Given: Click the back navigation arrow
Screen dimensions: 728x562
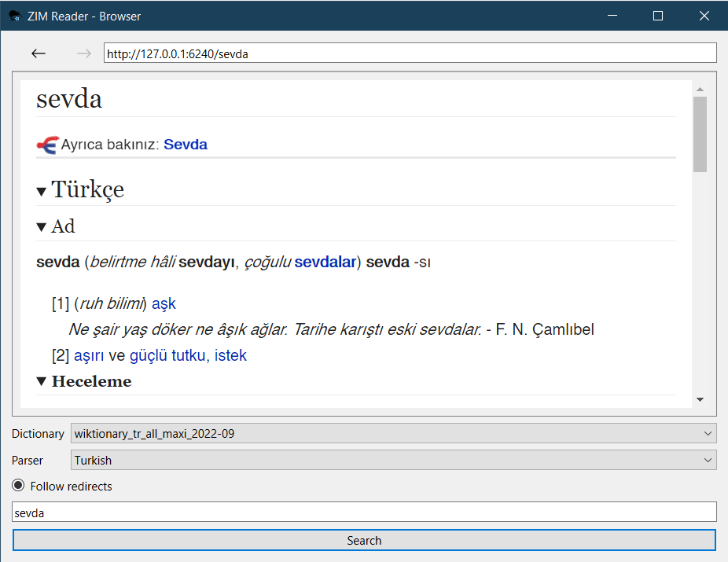Looking at the screenshot, I should pyautogui.click(x=39, y=53).
